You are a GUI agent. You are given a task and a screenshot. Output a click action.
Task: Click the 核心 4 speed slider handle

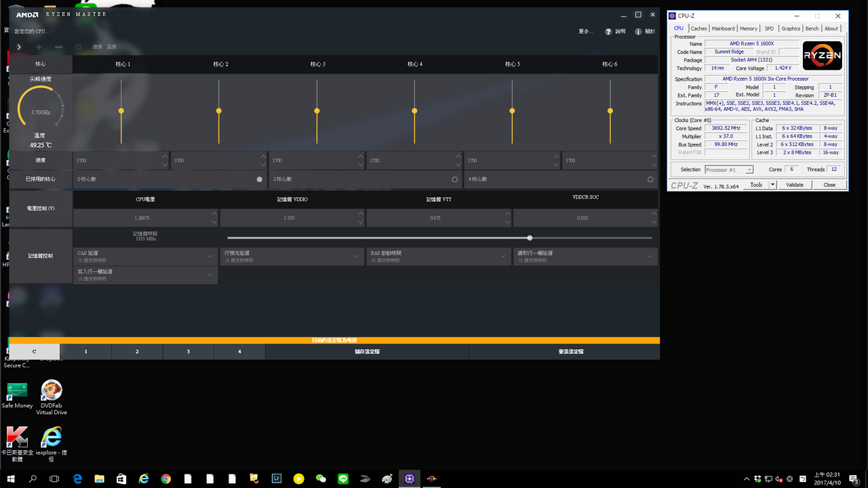tap(414, 110)
